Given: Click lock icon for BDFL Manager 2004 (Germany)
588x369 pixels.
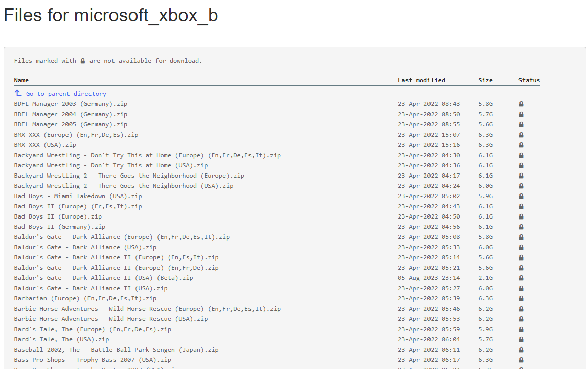Looking at the screenshot, I should pos(521,114).
